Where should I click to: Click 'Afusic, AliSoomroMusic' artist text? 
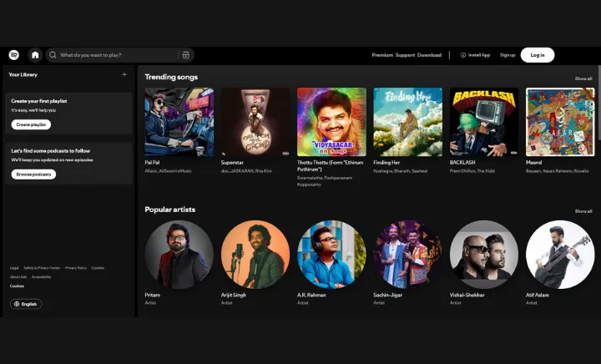click(169, 171)
